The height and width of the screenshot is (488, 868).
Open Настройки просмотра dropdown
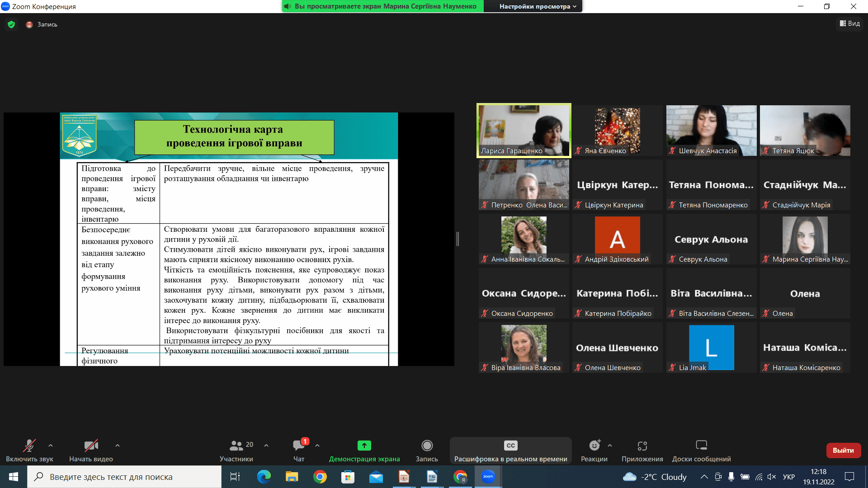tap(538, 6)
